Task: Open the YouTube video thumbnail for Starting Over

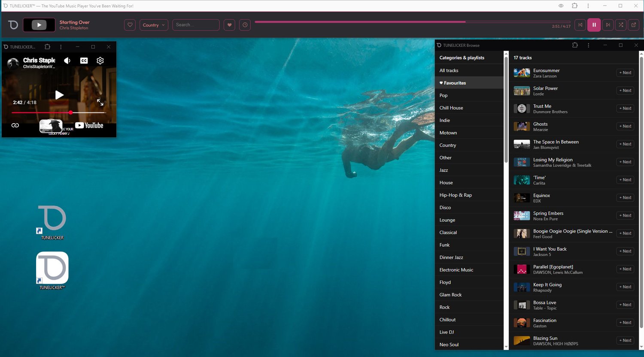Action: click(39, 25)
